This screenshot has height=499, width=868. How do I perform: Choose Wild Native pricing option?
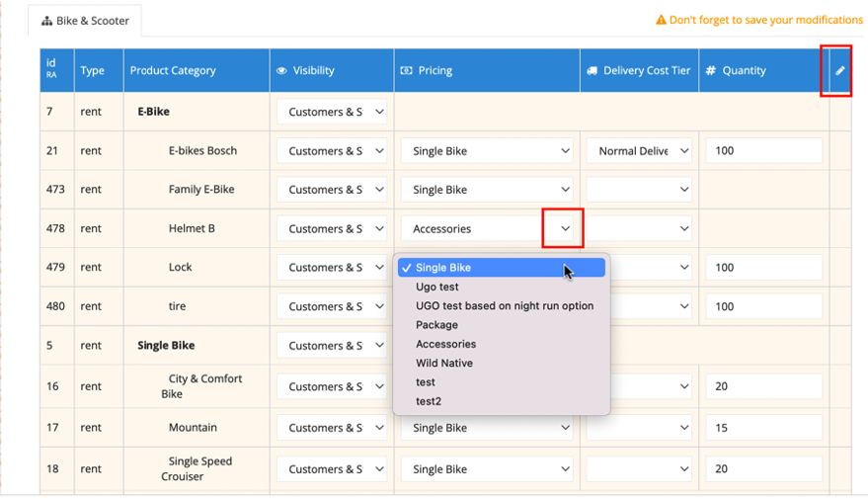point(502,364)
